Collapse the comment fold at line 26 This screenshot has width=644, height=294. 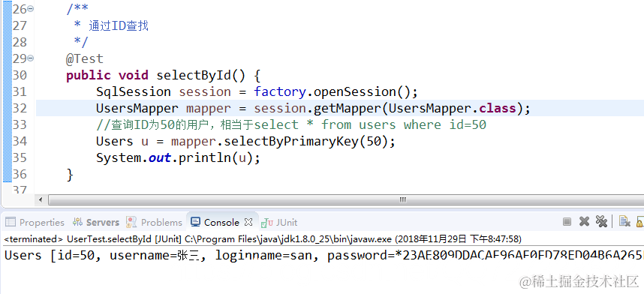(31, 9)
